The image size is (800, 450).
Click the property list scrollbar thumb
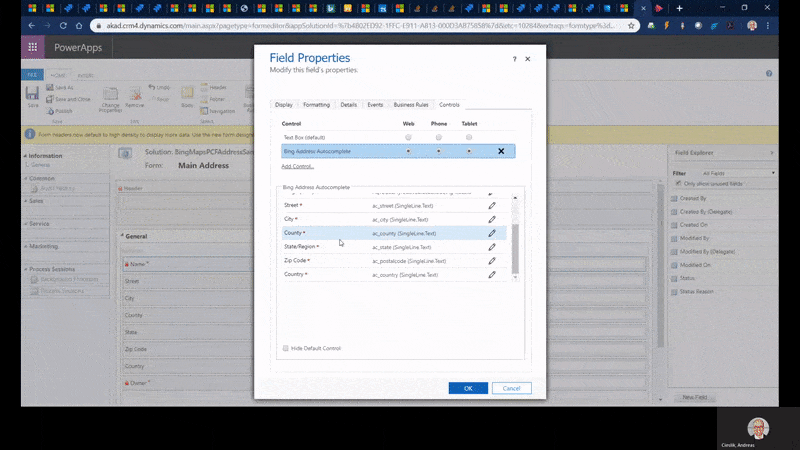515,248
